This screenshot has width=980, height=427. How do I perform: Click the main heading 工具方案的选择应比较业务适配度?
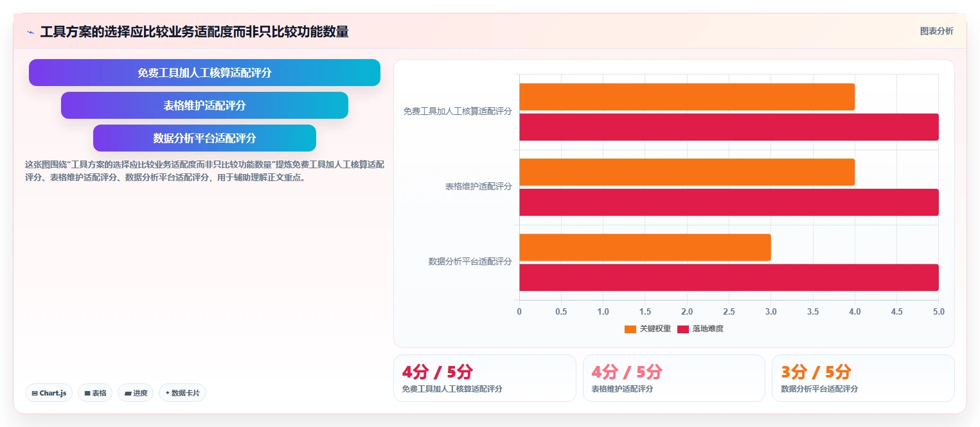point(194,31)
